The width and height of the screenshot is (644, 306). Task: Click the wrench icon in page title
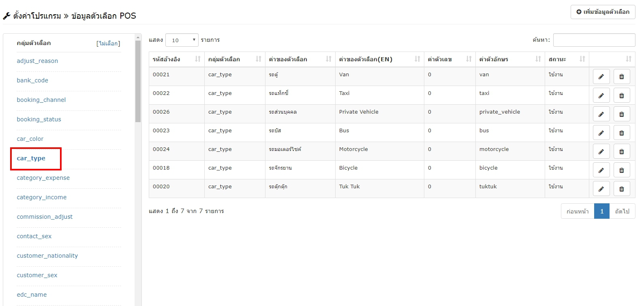pos(6,16)
